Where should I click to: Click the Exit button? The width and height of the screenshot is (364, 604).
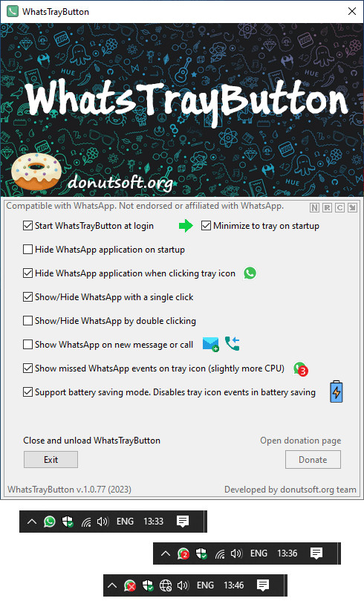pyautogui.click(x=51, y=460)
